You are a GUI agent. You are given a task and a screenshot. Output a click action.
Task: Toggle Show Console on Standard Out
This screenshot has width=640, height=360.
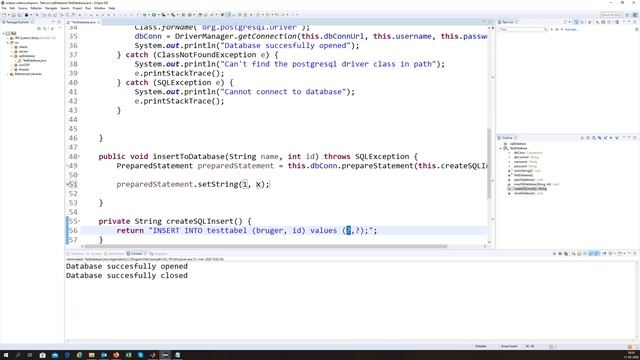click(591, 253)
